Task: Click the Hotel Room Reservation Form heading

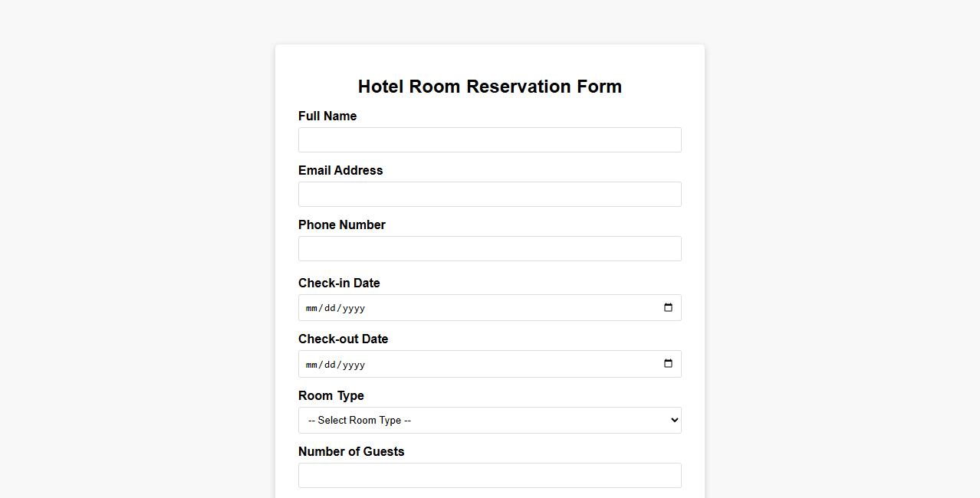Action: coord(490,87)
